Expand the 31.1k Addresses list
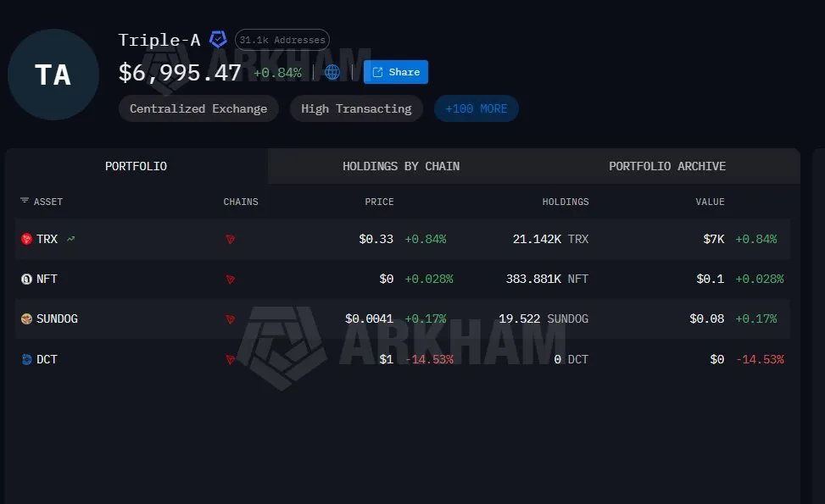Viewport: 825px width, 504px height. click(x=282, y=40)
